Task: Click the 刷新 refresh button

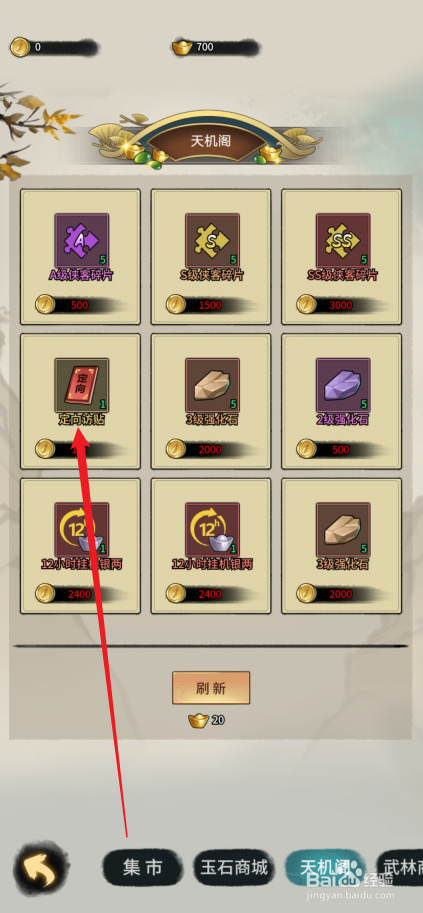Action: click(x=211, y=688)
